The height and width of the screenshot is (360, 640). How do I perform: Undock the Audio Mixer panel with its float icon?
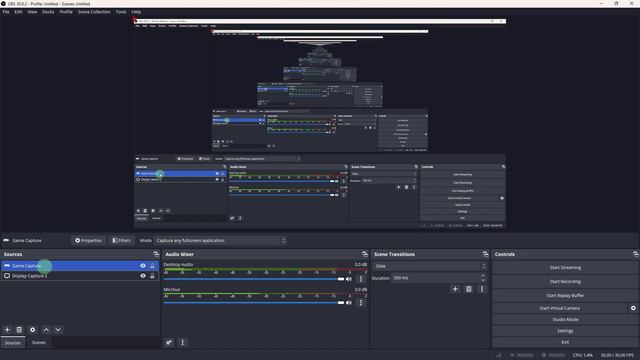point(364,254)
